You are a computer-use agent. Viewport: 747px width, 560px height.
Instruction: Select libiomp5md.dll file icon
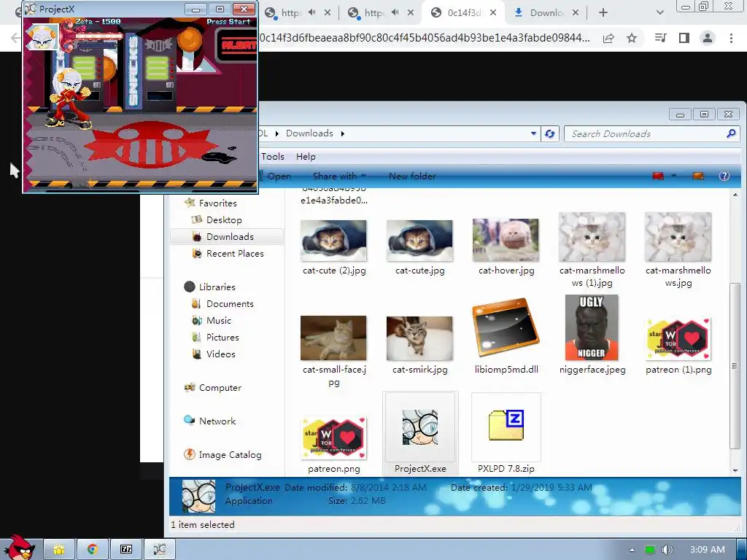(506, 328)
